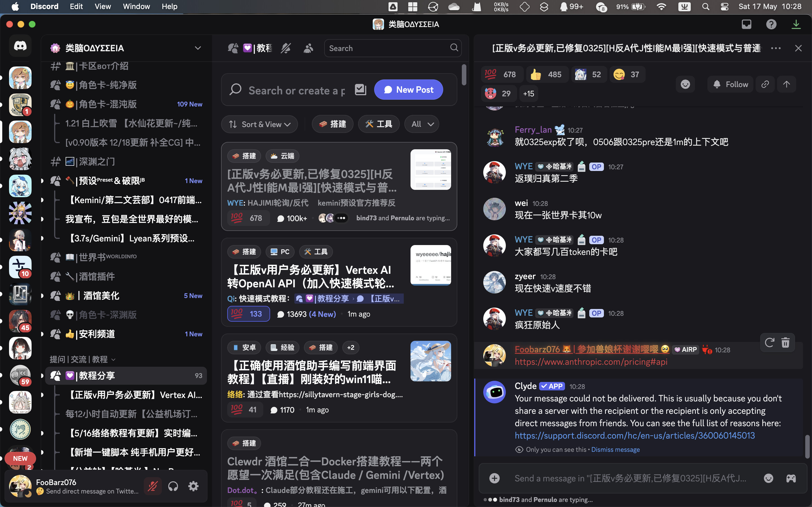Open the game activities icon next to emoji picker
Image resolution: width=812 pixels, height=507 pixels.
coord(791,478)
